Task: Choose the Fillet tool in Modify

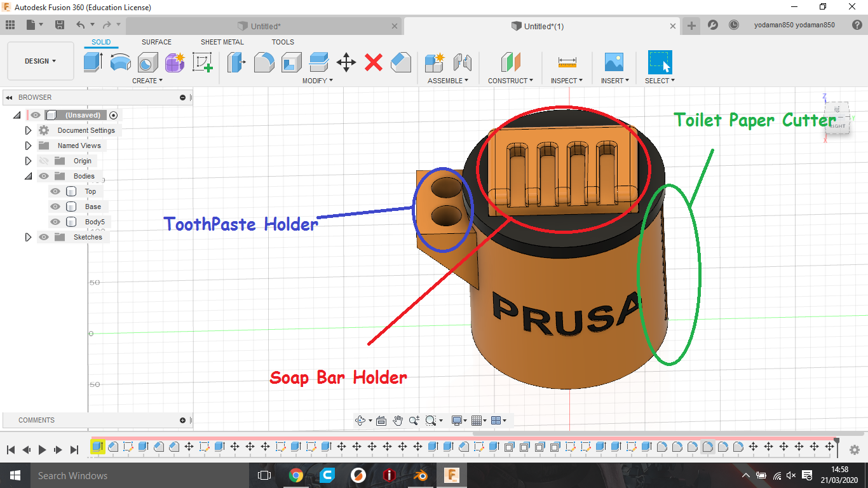Action: pos(264,62)
